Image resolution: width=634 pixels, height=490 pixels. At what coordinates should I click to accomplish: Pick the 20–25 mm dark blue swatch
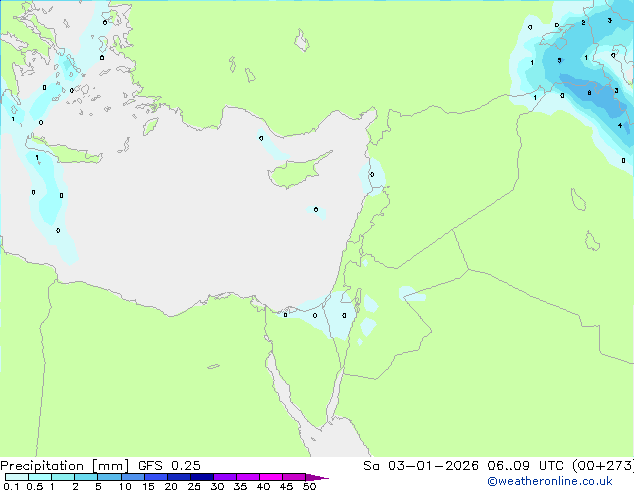coord(178,477)
